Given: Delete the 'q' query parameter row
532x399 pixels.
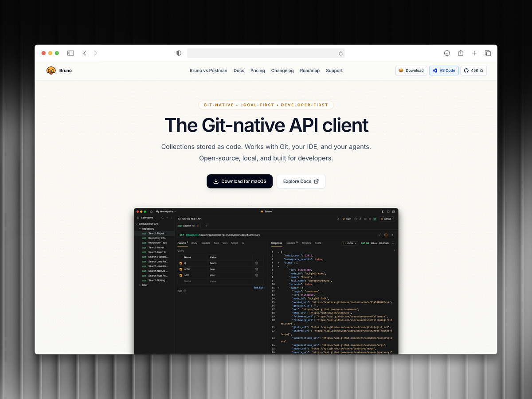Looking at the screenshot, I should coord(256,263).
